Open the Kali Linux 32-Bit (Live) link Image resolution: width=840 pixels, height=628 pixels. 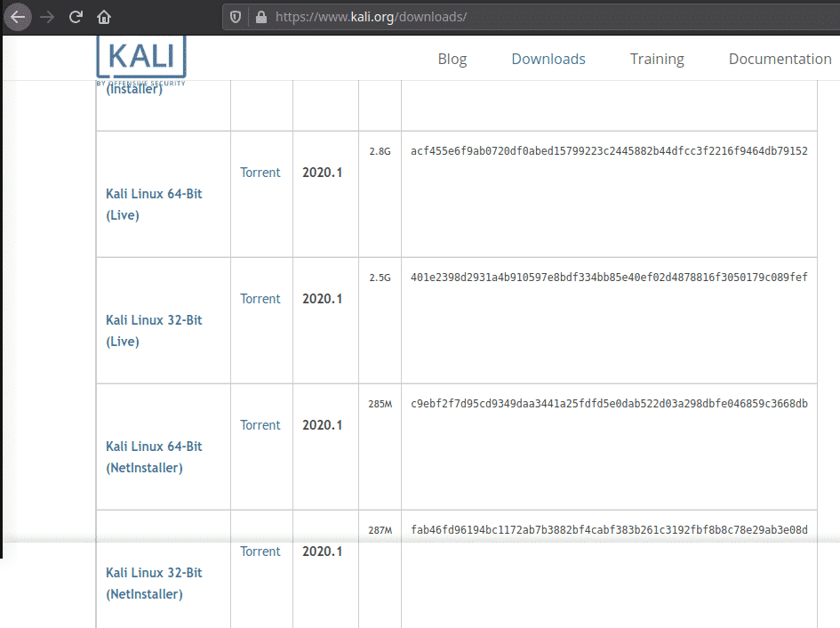point(154,331)
